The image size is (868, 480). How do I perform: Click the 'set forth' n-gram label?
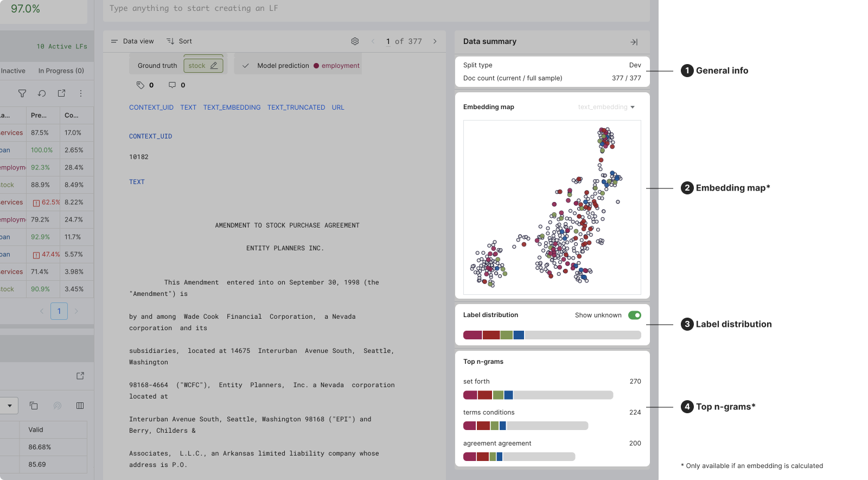476,382
